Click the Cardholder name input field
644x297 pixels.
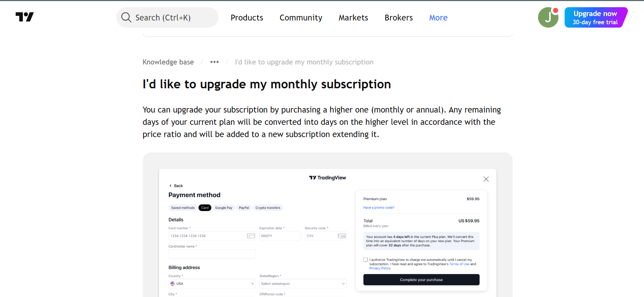point(212,254)
